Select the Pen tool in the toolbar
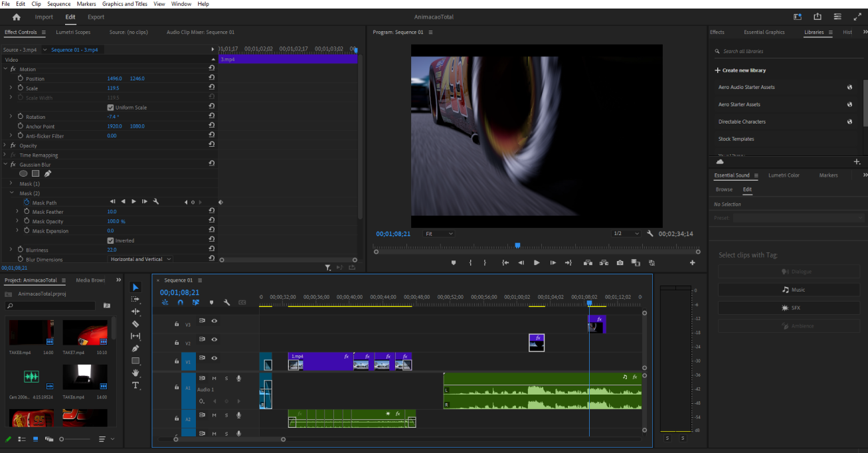This screenshot has height=453, width=868. point(135,349)
